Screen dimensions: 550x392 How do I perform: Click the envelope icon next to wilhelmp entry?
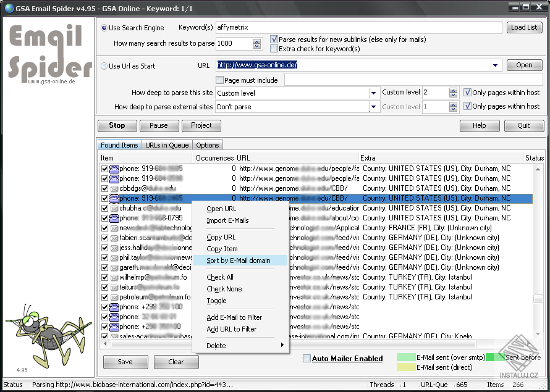pos(114,277)
